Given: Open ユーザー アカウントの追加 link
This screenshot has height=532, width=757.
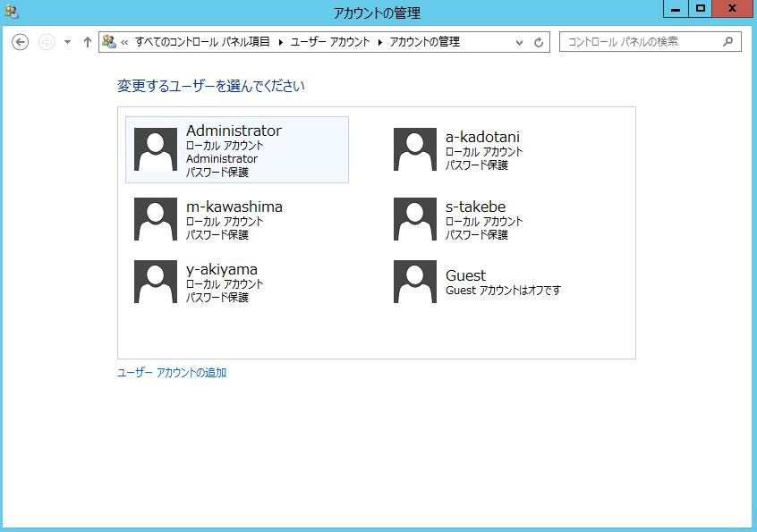Looking at the screenshot, I should [x=170, y=372].
